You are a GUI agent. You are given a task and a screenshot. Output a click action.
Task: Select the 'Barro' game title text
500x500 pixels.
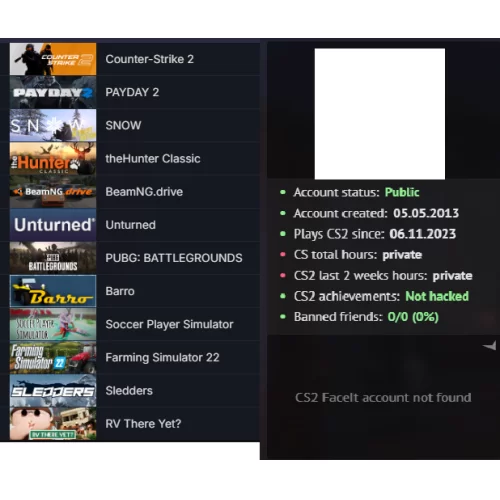click(120, 291)
